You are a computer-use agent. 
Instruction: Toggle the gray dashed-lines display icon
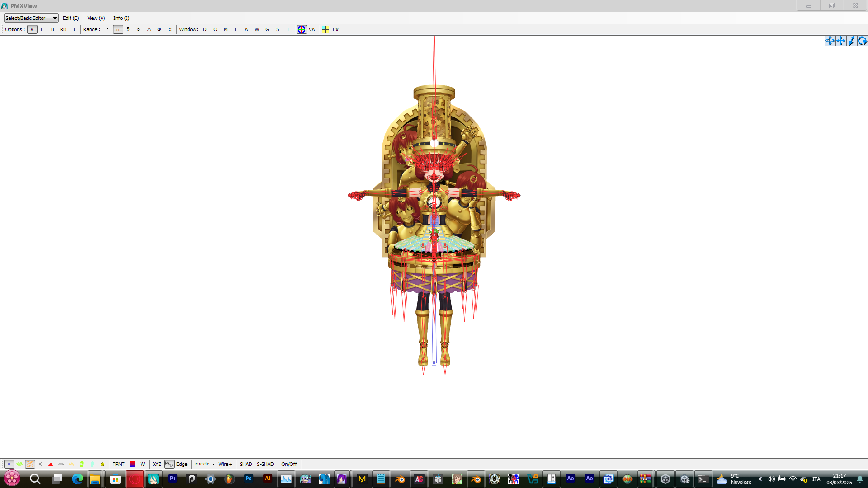coord(61,464)
